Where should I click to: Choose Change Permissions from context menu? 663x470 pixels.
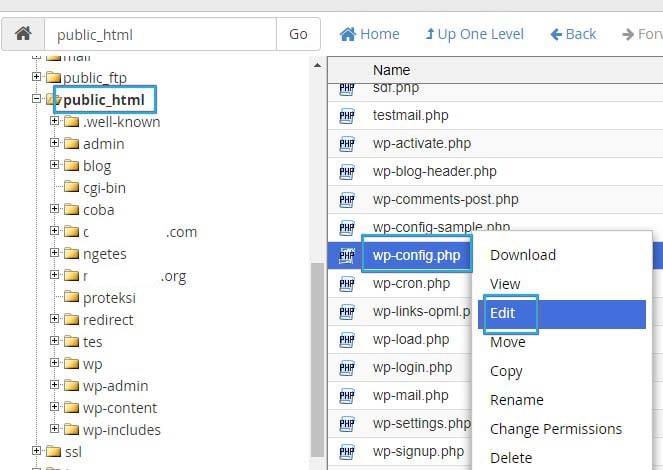(x=556, y=429)
